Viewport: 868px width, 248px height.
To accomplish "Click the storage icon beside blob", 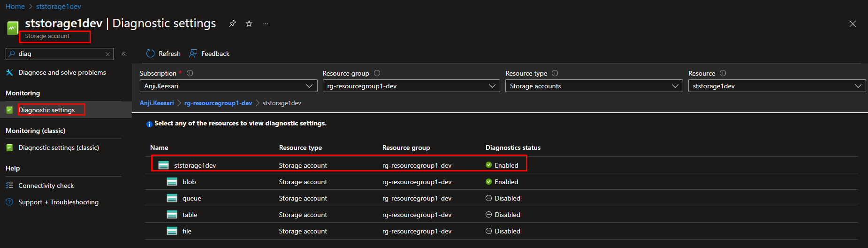I will (x=172, y=182).
